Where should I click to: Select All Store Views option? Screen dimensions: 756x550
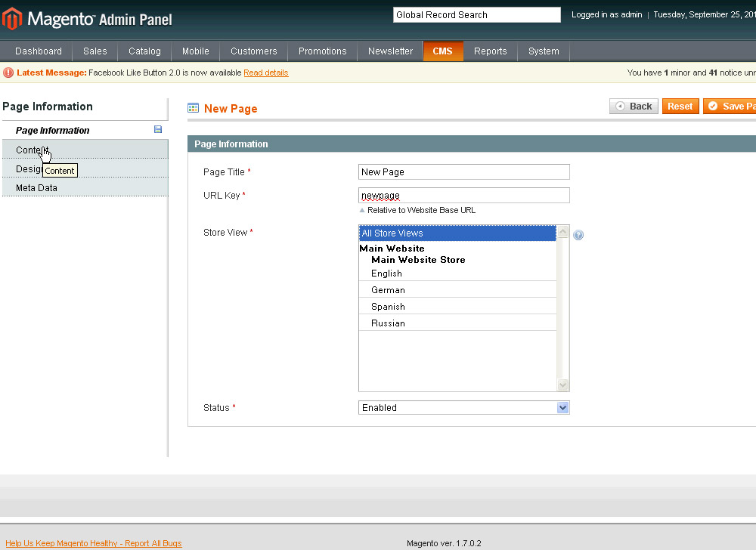457,233
